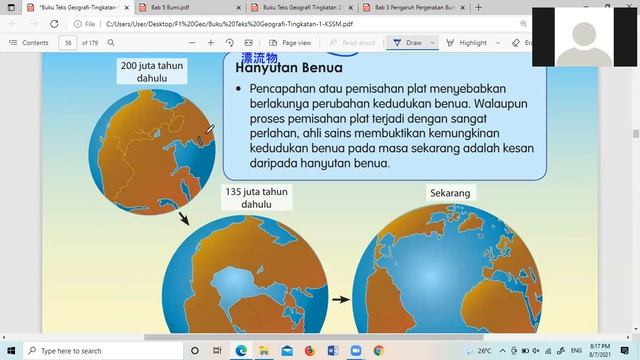
Task: Zoom out with the minus button
Action: pos(192,42)
